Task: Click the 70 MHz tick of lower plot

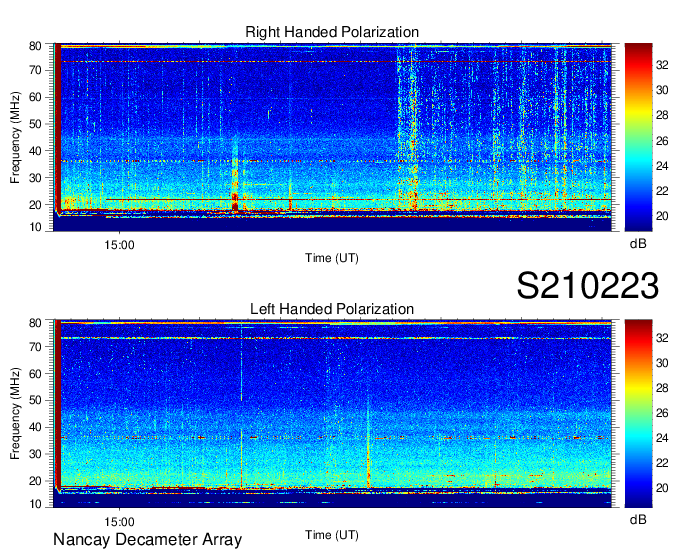Action: click(x=35, y=347)
